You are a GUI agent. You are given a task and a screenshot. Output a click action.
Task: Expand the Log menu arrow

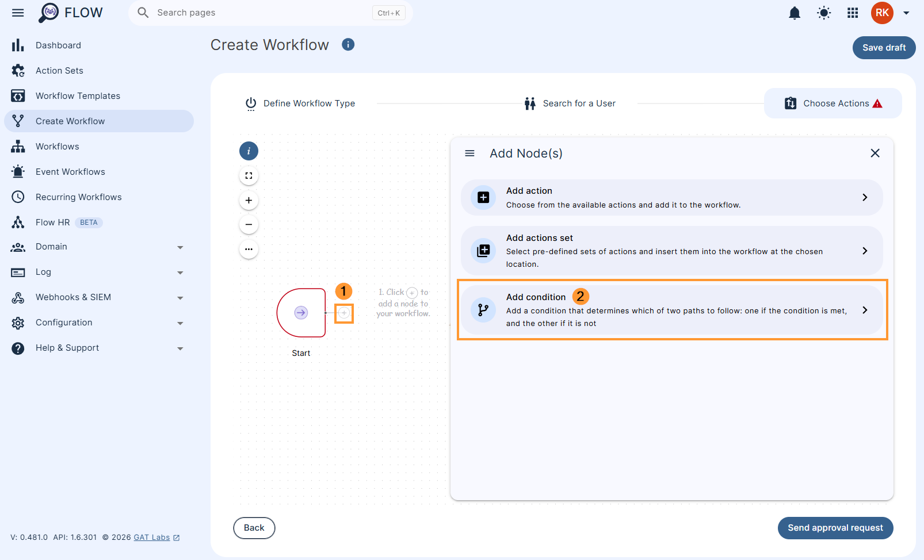180,273
